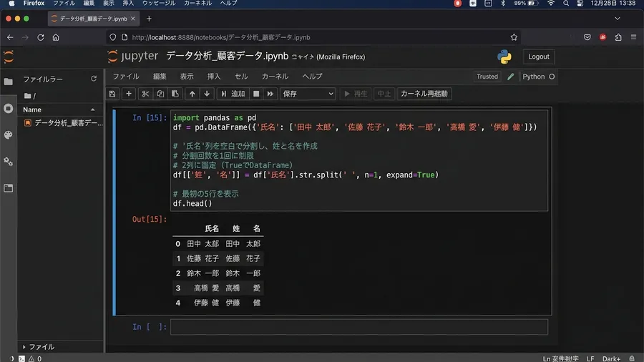Run cell with the 追加 button

click(233, 94)
